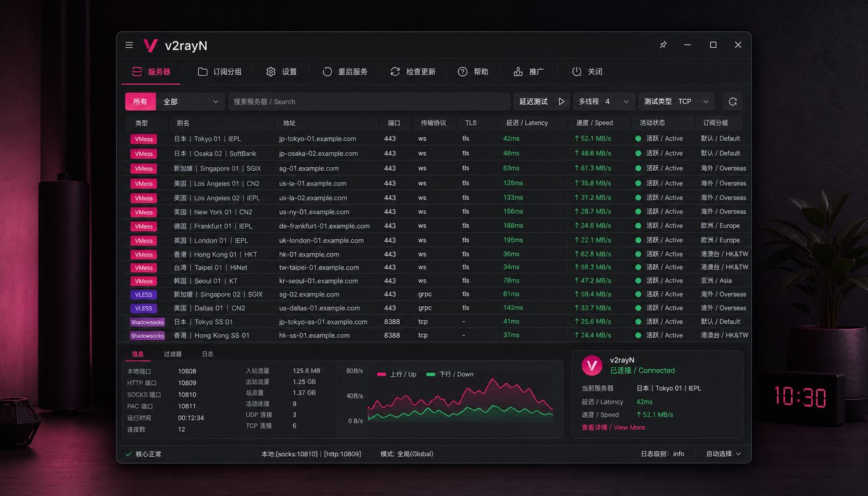Click the 61.3 MB/s speed value
The height and width of the screenshot is (496, 868).
point(593,168)
